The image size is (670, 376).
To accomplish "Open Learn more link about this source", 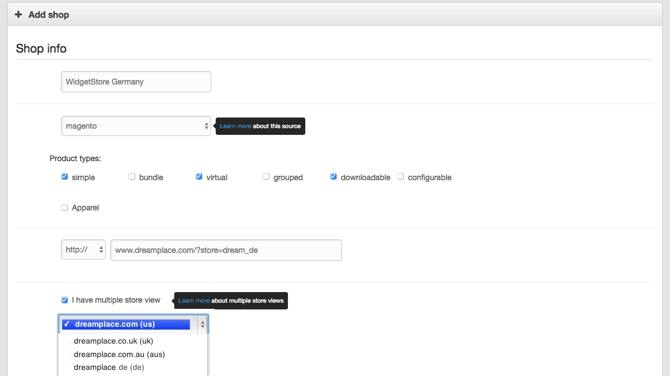I will (235, 126).
